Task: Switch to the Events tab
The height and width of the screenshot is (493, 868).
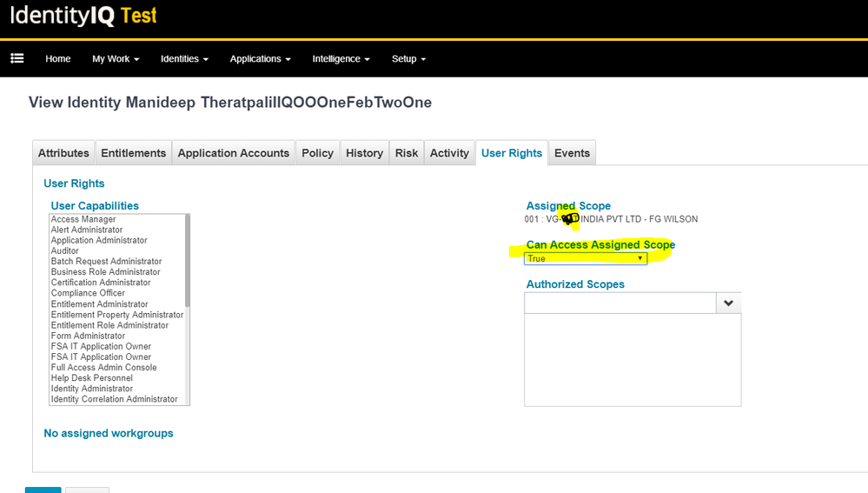Action: (572, 153)
